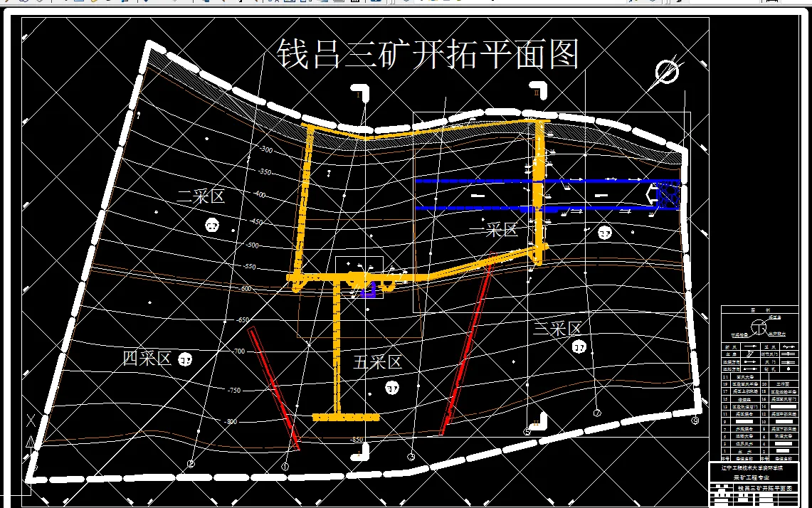Click the top section marker II
Image resolution: width=812 pixels, height=508 pixels.
539,90
